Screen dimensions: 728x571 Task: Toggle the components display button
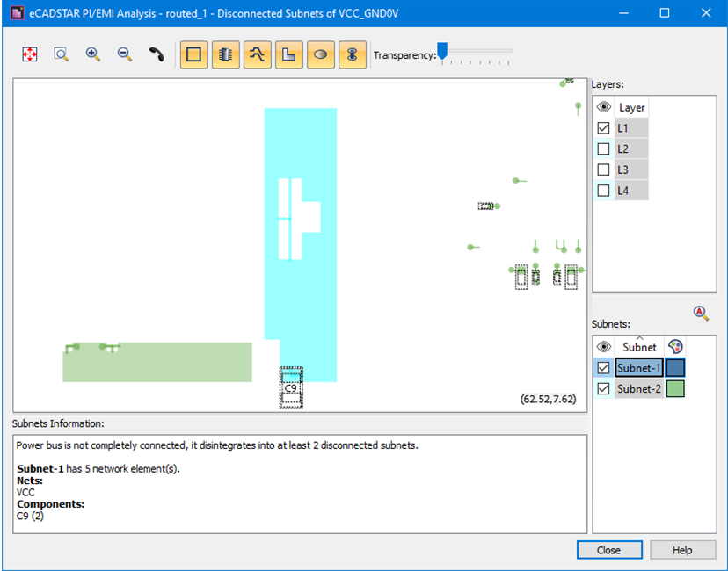[x=226, y=54]
